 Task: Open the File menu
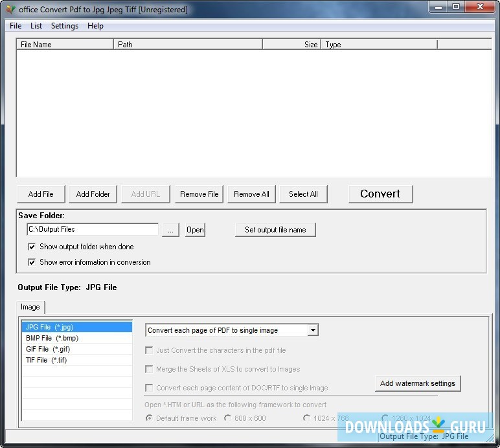tap(16, 26)
